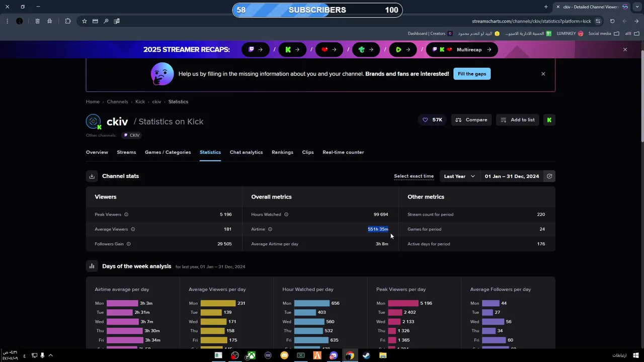Screen dimensions: 644x362
Task: Open the Social media bookmarks folder
Action: 603,34
